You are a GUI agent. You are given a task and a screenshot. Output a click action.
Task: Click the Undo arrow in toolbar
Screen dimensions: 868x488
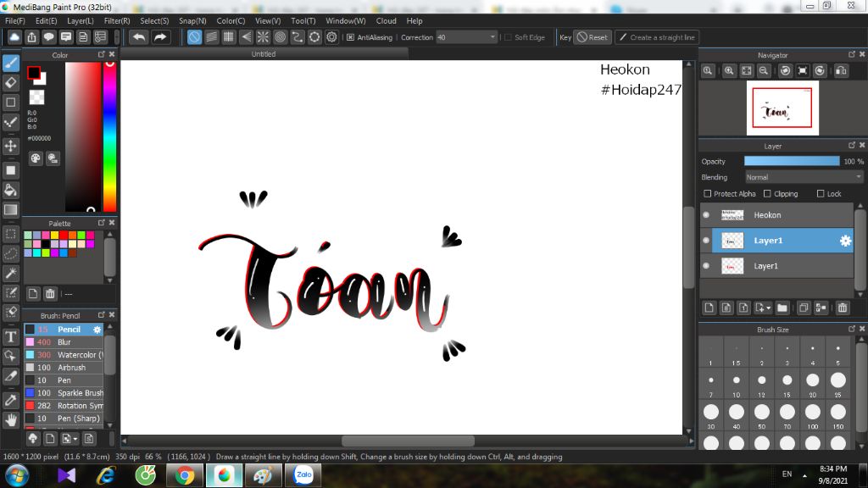139,37
